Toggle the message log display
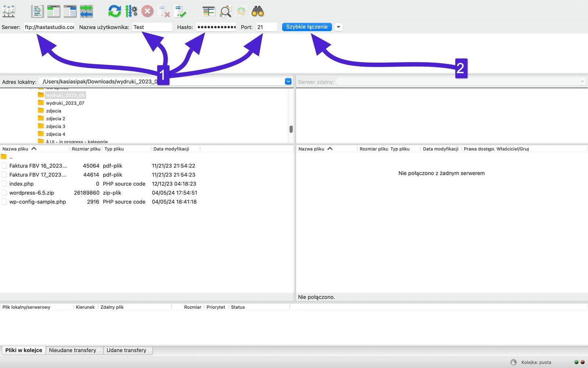This screenshot has width=588, height=368. pos(37,11)
